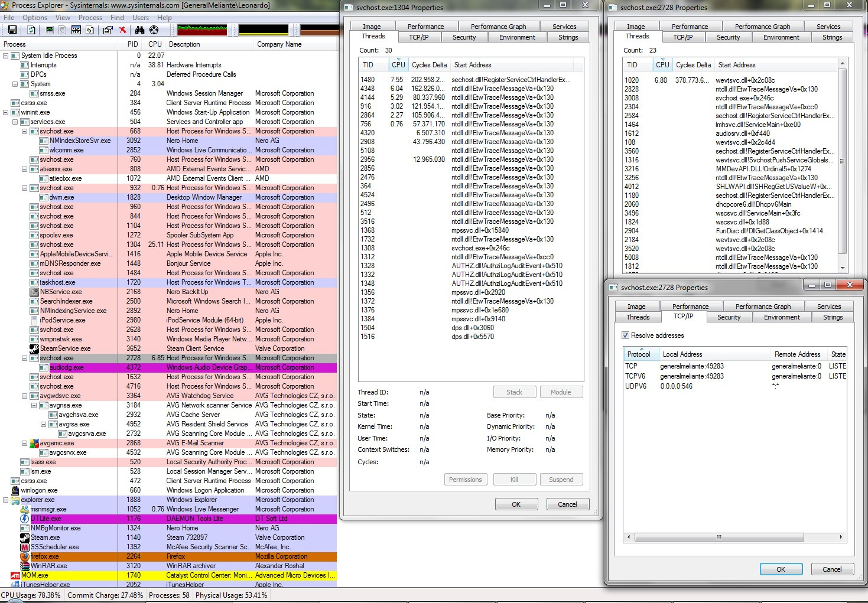This screenshot has height=603, width=868.
Task: Click the DTLite.exe DAEMON Tools icon
Action: click(x=25, y=519)
